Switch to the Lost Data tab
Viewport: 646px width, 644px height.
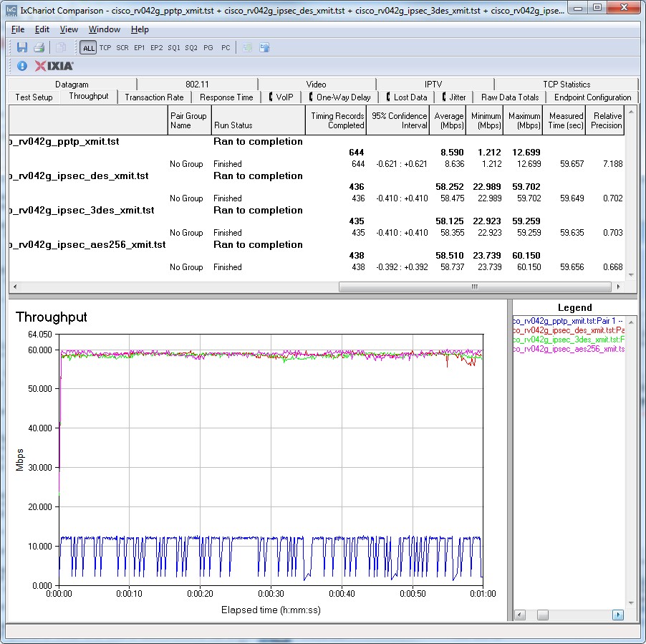(407, 97)
